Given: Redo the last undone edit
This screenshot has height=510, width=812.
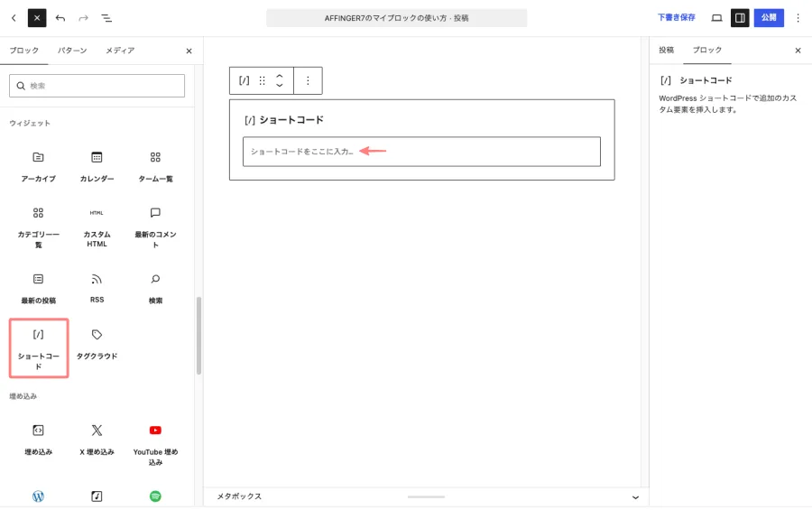Looking at the screenshot, I should (83, 18).
